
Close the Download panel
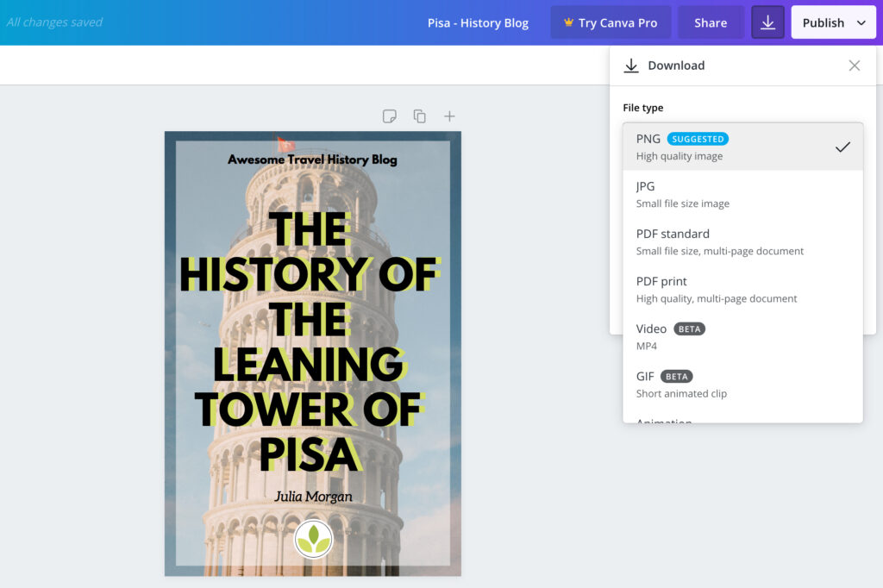coord(855,66)
